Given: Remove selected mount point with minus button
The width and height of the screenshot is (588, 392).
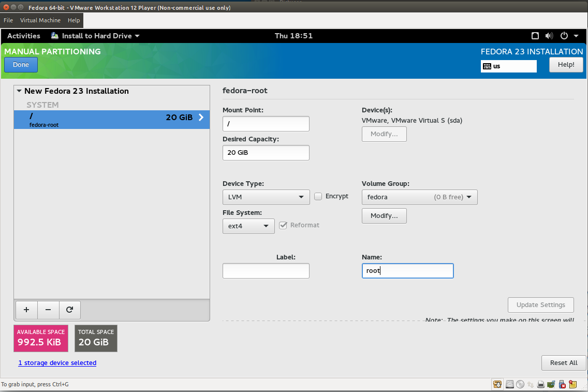Looking at the screenshot, I should click(x=48, y=310).
